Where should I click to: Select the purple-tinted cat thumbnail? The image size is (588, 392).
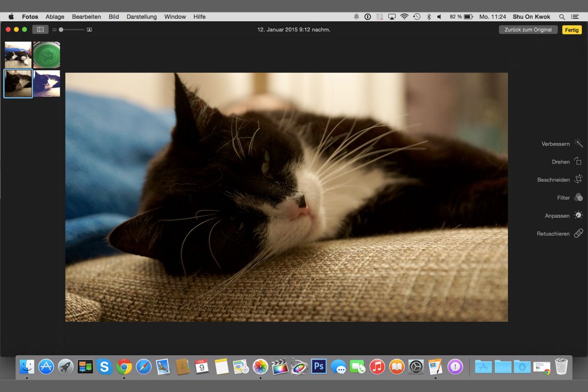pos(47,84)
